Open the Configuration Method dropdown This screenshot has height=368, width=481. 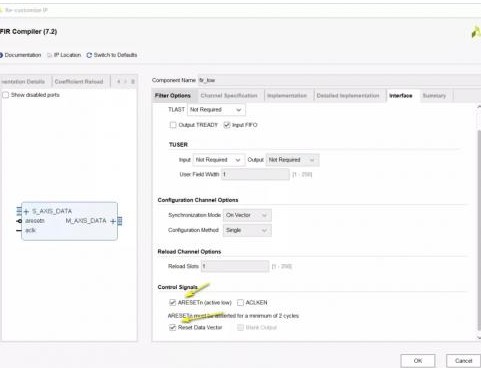tap(247, 230)
